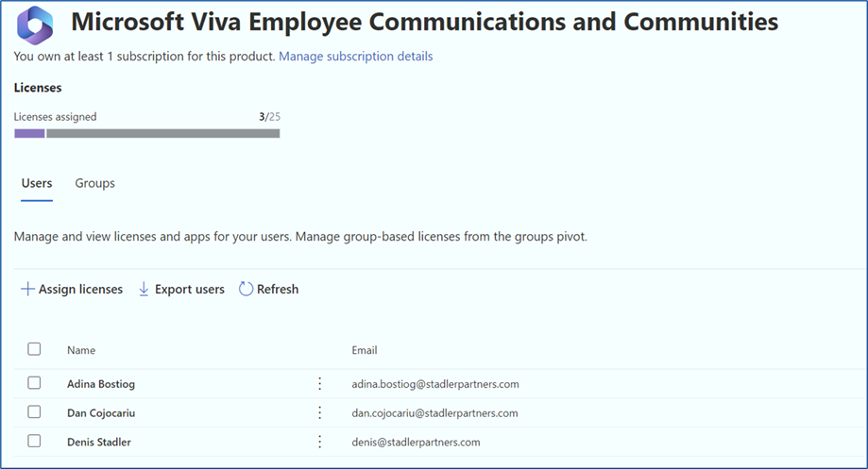Switch to the Users tab
Image resolution: width=868 pixels, height=469 pixels.
pos(37,183)
